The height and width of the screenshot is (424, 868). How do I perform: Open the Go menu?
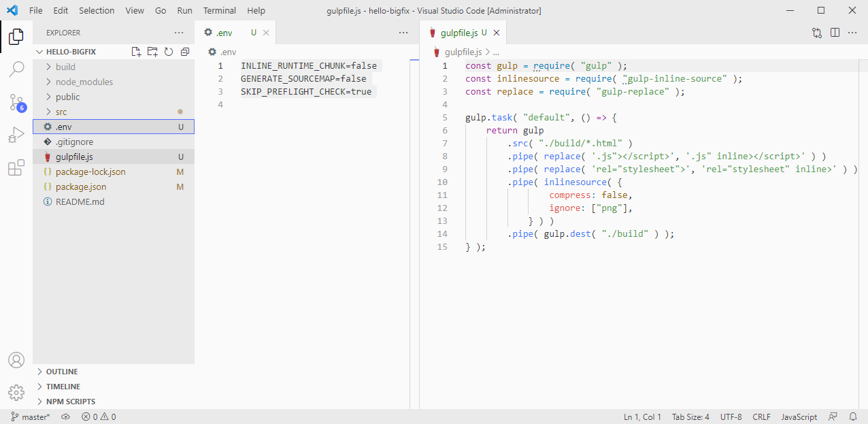point(161,10)
